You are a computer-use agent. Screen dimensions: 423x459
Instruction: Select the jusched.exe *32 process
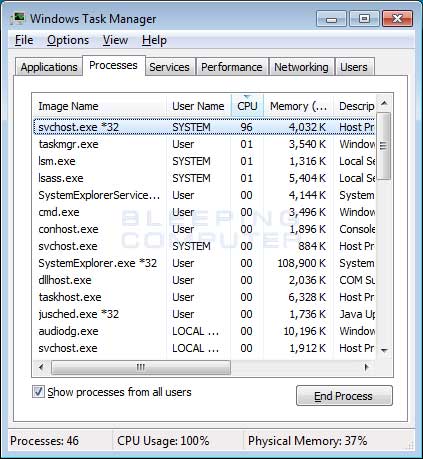(204, 314)
